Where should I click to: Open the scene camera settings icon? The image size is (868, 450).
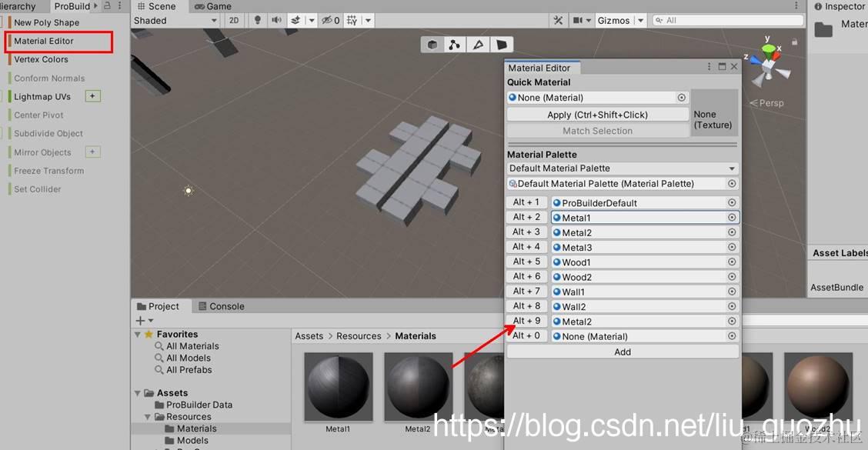point(577,21)
